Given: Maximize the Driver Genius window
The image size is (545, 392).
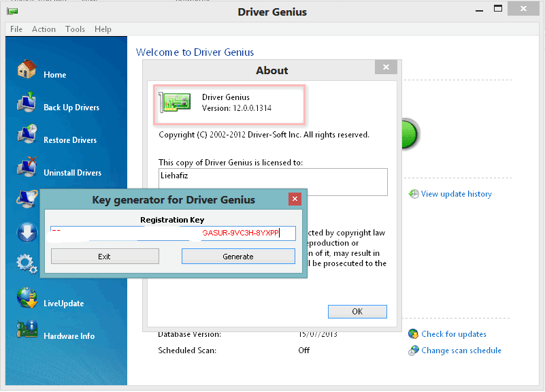Looking at the screenshot, I should (x=498, y=9).
